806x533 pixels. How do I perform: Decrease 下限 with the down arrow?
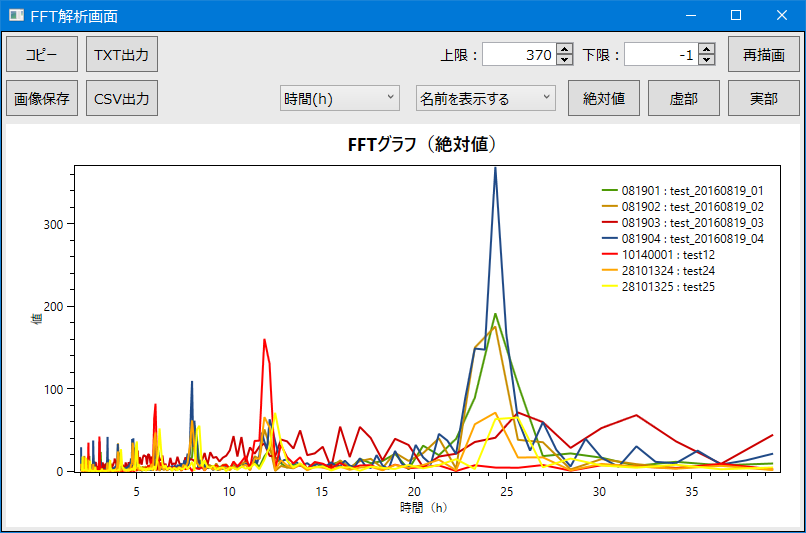707,60
